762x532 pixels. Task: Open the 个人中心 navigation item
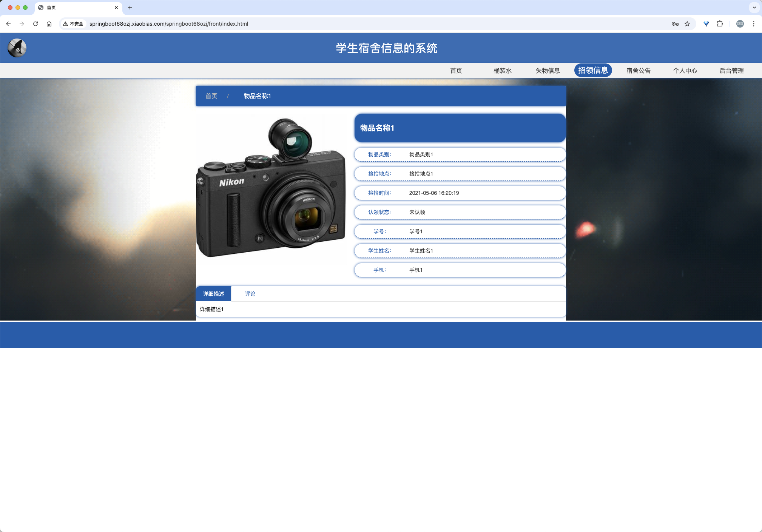tap(685, 71)
